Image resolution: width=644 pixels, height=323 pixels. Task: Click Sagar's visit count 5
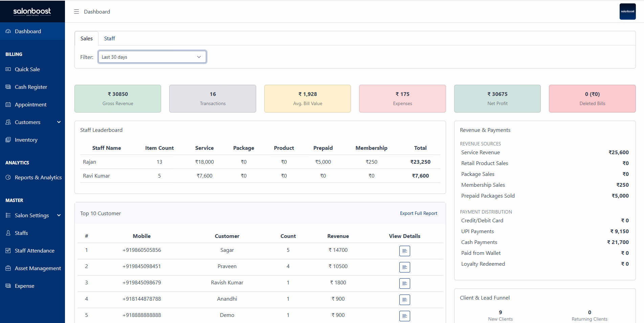coord(288,250)
